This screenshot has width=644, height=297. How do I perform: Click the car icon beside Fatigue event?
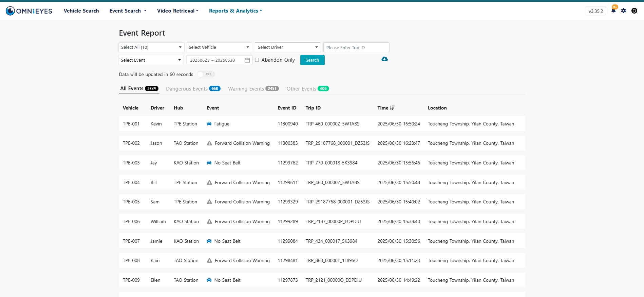click(209, 124)
